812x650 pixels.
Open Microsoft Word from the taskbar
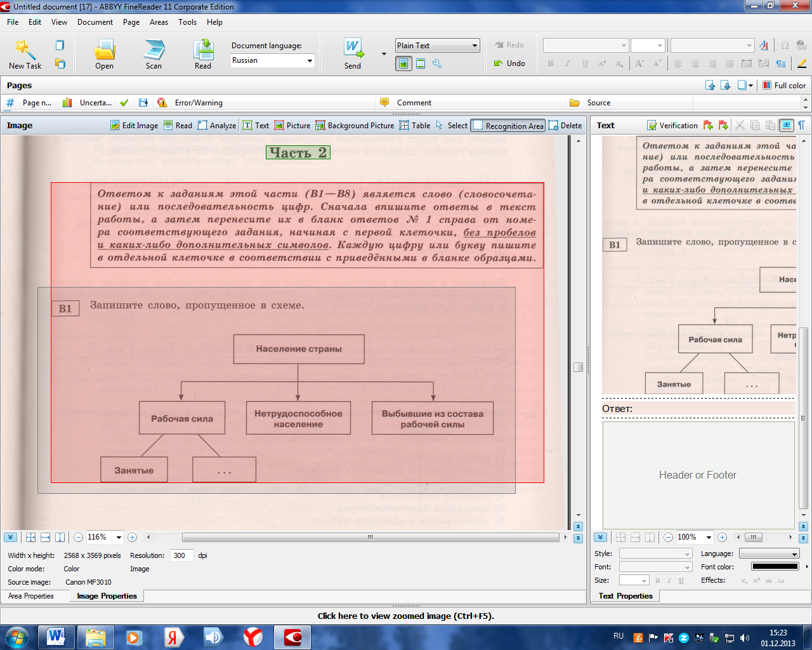click(x=56, y=637)
